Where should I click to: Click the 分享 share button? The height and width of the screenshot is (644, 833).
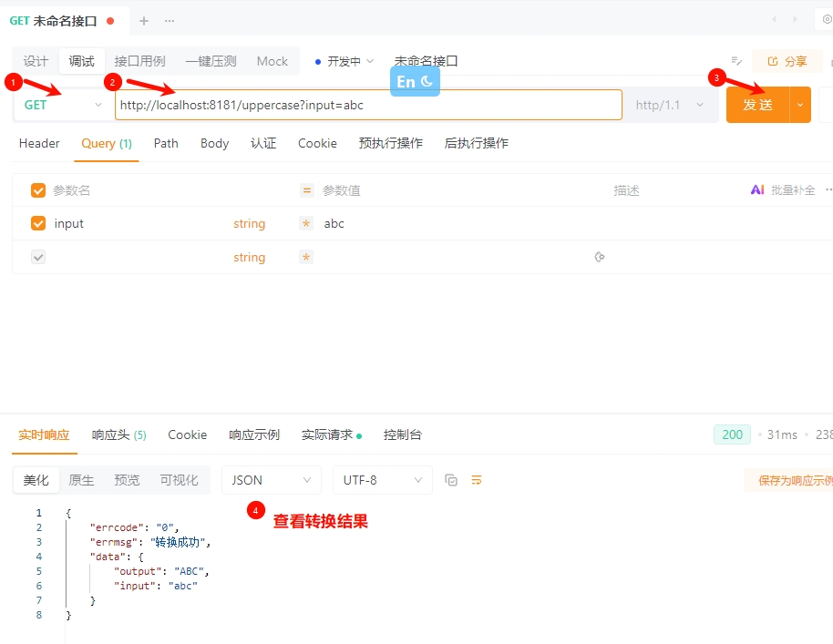787,61
